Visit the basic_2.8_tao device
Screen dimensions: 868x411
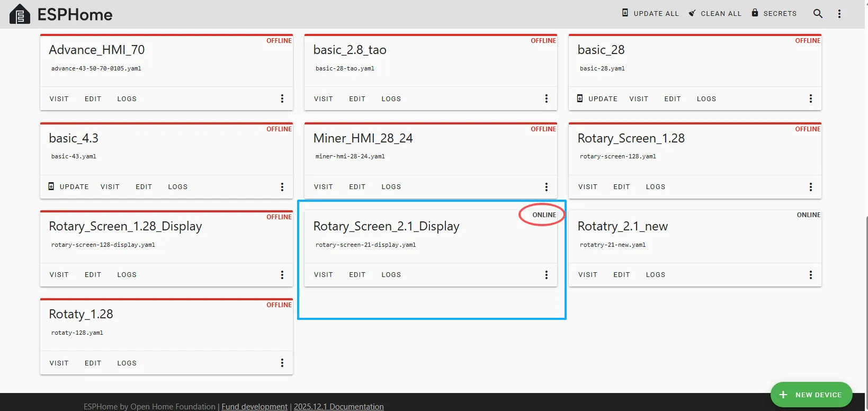[x=323, y=99]
